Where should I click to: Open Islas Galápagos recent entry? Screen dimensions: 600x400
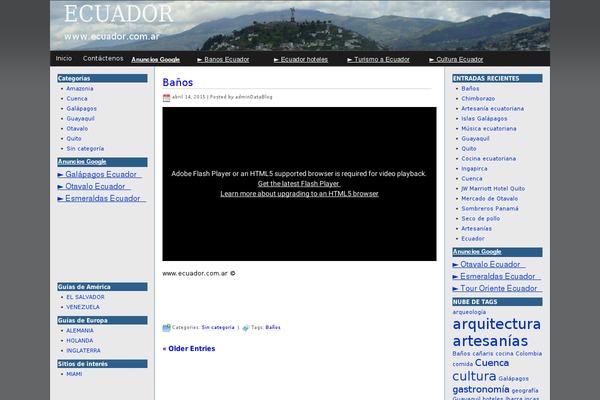click(x=484, y=119)
